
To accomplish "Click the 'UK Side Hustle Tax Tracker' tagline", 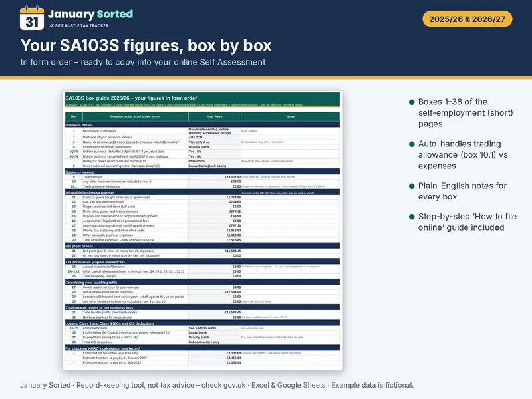I will pos(78,26).
